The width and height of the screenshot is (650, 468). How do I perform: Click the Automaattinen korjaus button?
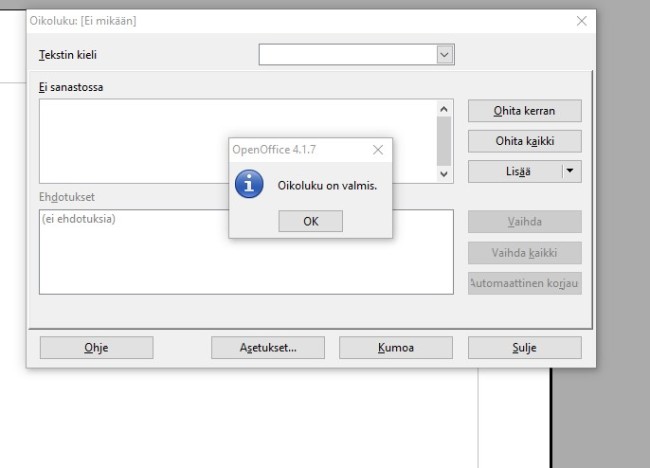(524, 283)
